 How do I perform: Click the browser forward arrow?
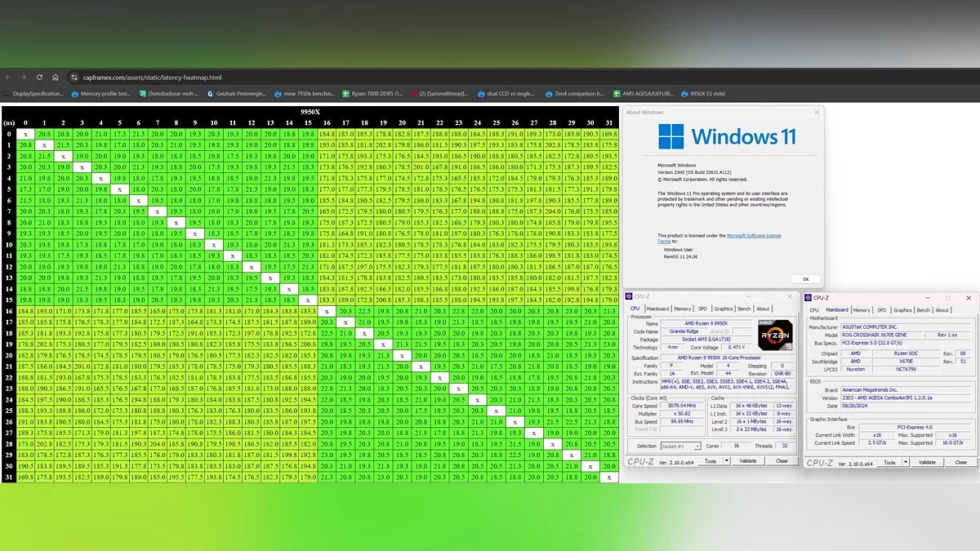click(23, 77)
